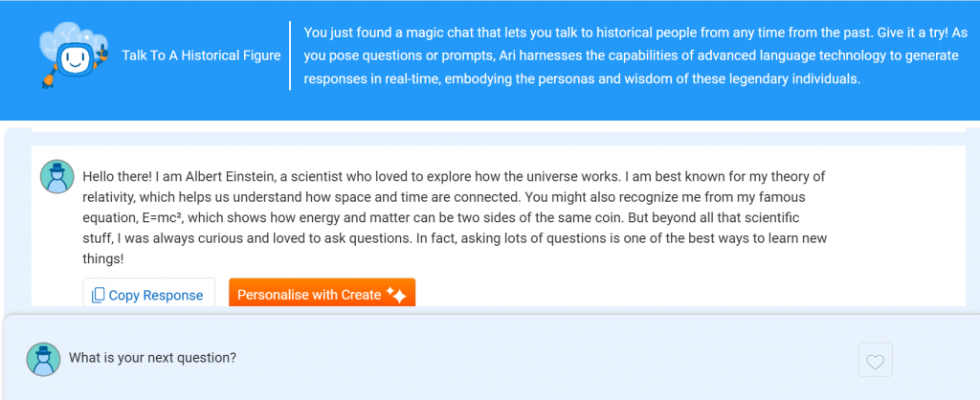Click the Einstein avatar beside the response
Viewport: 980px width, 400px height.
56,177
